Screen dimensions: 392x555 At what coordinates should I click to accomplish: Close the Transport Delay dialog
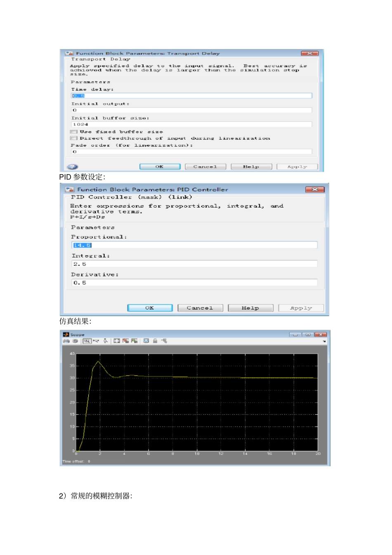309,53
